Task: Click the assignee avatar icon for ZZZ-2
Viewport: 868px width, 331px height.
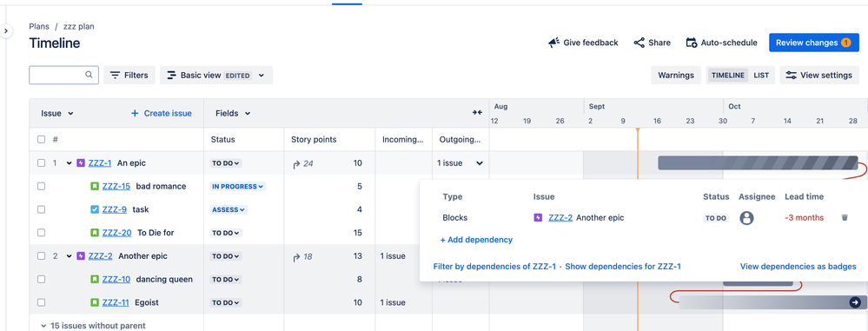Action: [746, 218]
